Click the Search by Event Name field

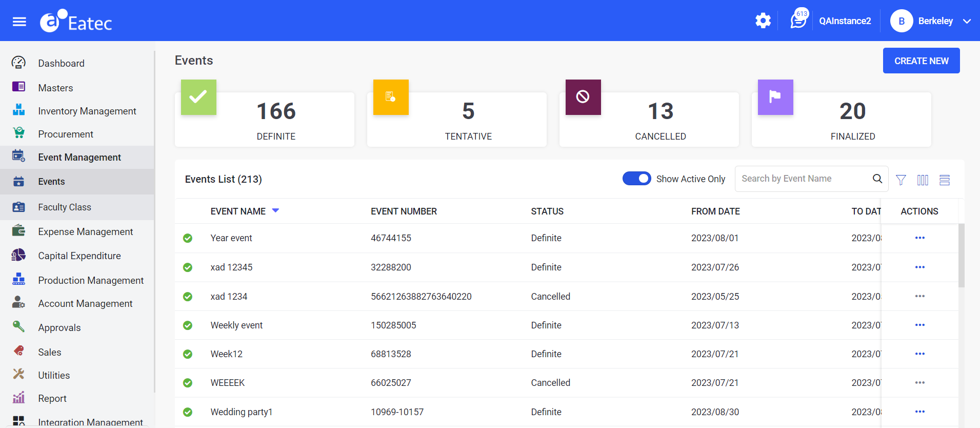(x=803, y=179)
